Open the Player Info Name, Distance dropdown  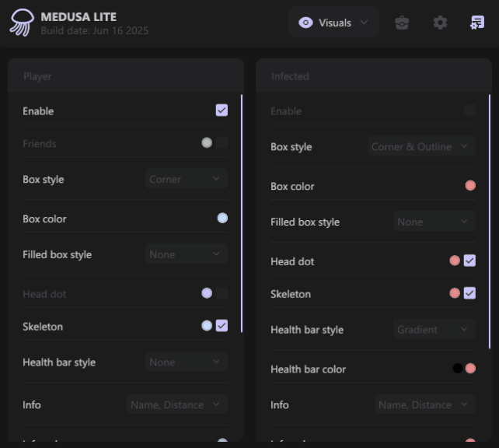click(x=177, y=404)
